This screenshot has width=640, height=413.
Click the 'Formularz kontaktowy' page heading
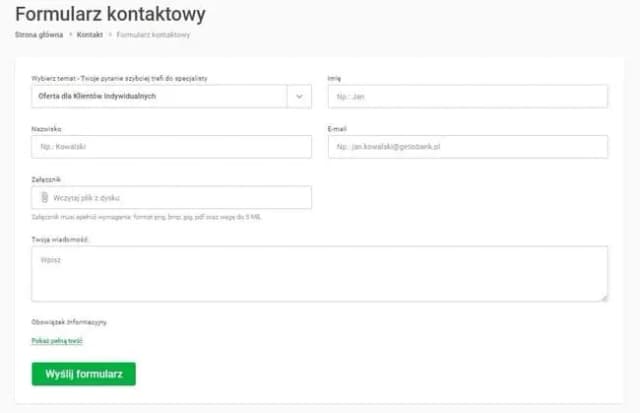click(x=110, y=14)
